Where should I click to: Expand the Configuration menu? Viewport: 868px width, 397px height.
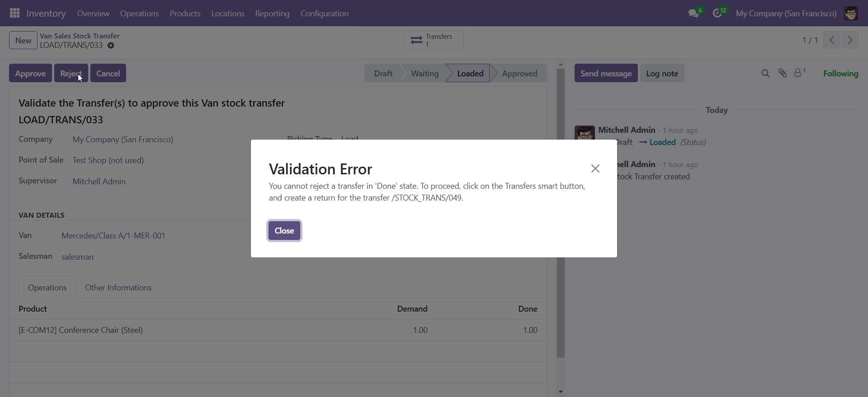(x=324, y=14)
